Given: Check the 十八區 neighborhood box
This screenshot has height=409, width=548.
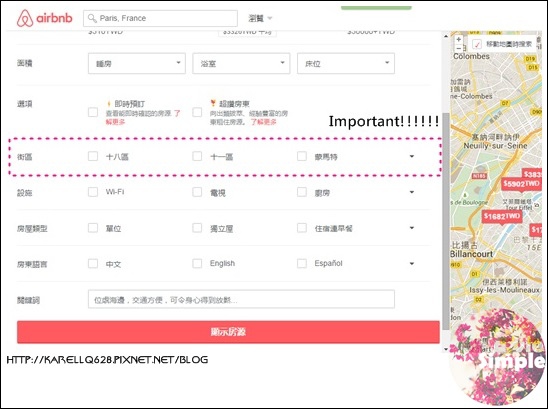Looking at the screenshot, I should coord(93,156).
